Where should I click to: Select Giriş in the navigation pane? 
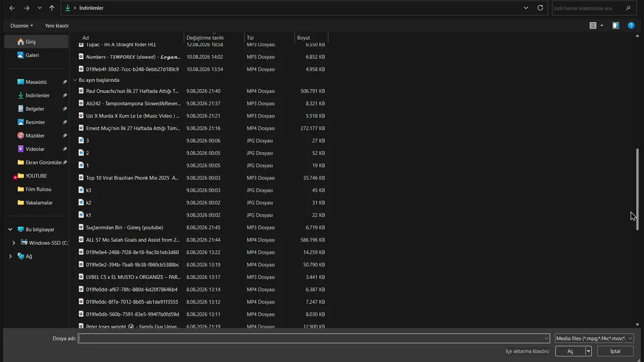(x=36, y=42)
